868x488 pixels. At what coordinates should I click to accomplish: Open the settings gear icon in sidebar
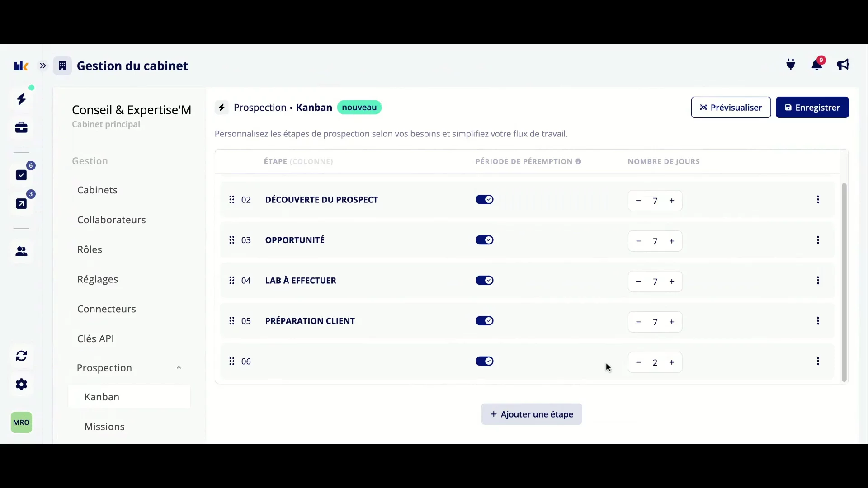coord(21,385)
